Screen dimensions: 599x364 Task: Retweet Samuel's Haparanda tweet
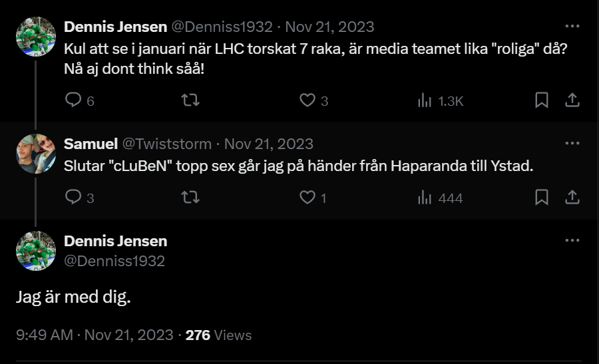[x=190, y=198]
